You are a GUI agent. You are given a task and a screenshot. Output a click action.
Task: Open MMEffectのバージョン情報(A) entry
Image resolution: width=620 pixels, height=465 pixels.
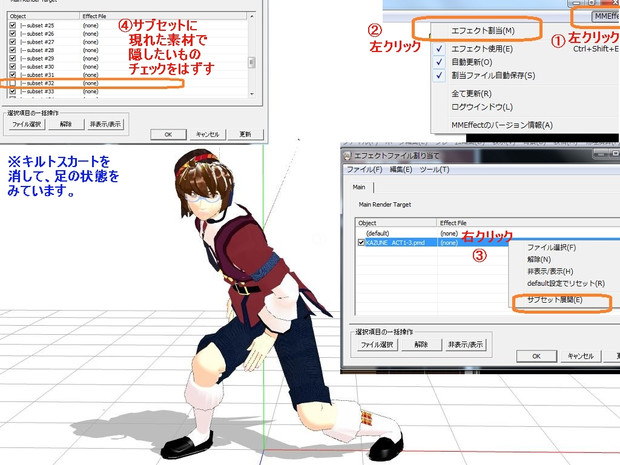[502, 125]
